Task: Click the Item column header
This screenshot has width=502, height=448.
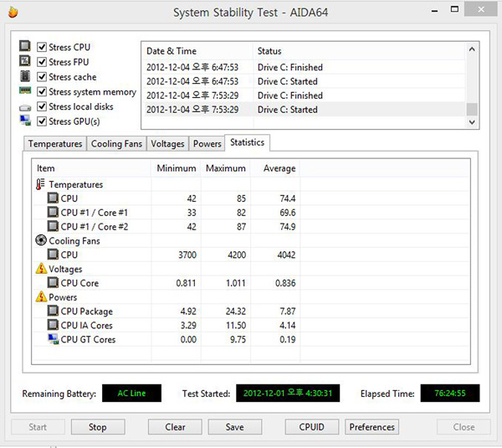Action: pos(92,168)
